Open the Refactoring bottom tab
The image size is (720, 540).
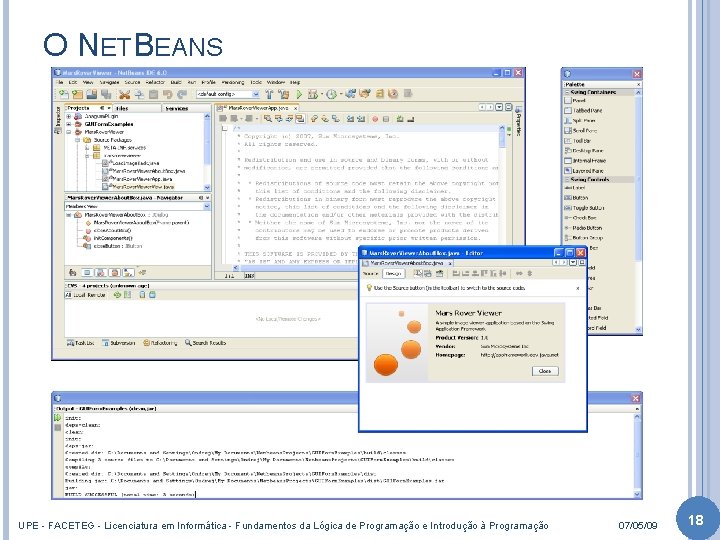point(160,343)
